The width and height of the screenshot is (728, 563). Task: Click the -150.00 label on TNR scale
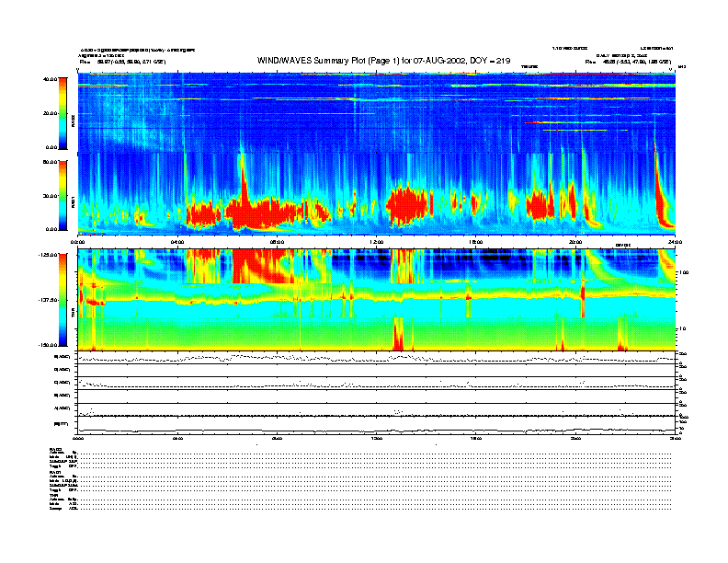49,345
